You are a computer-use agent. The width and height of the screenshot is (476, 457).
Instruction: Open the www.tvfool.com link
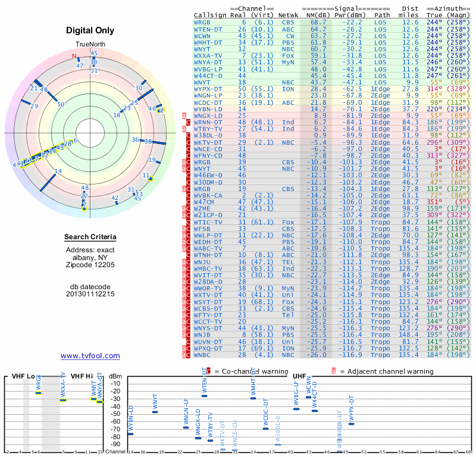click(x=90, y=356)
